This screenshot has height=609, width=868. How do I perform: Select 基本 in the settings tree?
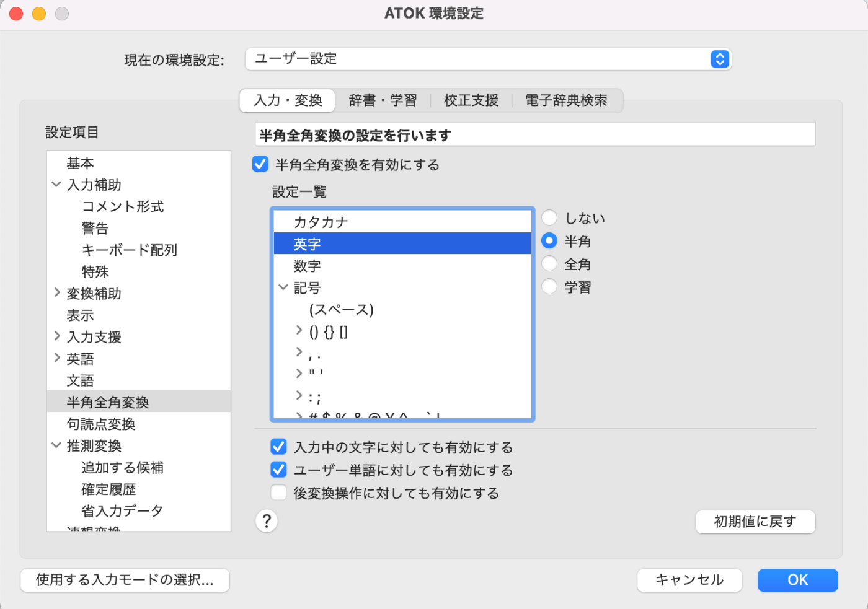pyautogui.click(x=139, y=163)
